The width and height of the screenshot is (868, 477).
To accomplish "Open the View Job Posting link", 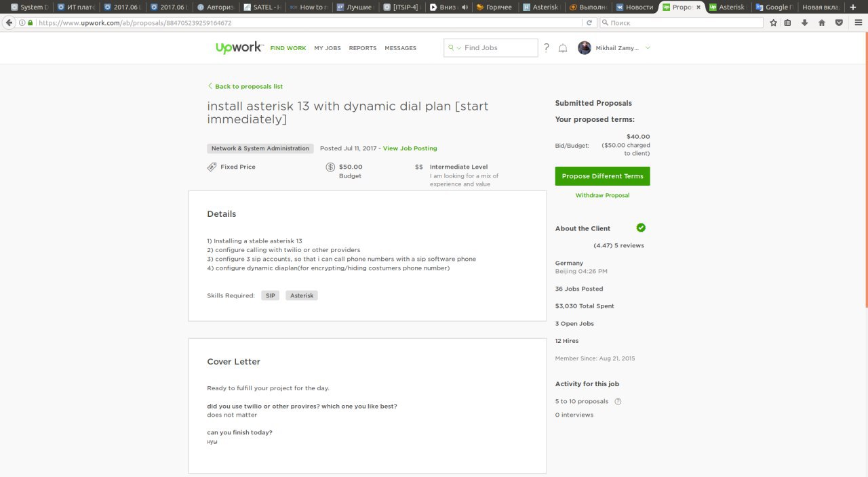I will 410,148.
